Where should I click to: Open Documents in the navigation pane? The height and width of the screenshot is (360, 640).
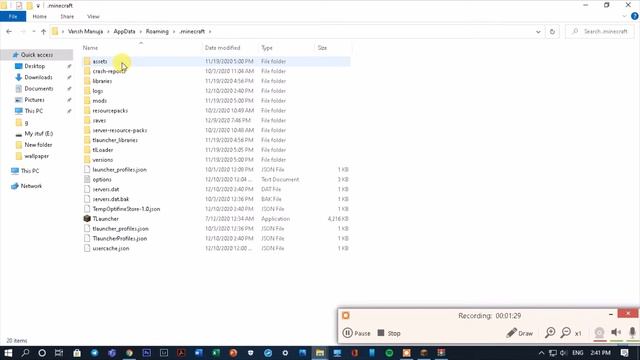click(x=38, y=89)
